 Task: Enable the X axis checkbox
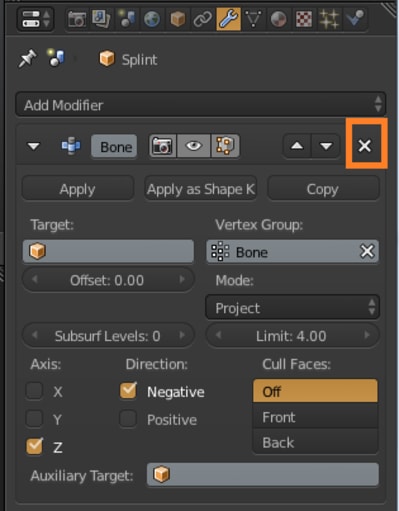coord(34,391)
